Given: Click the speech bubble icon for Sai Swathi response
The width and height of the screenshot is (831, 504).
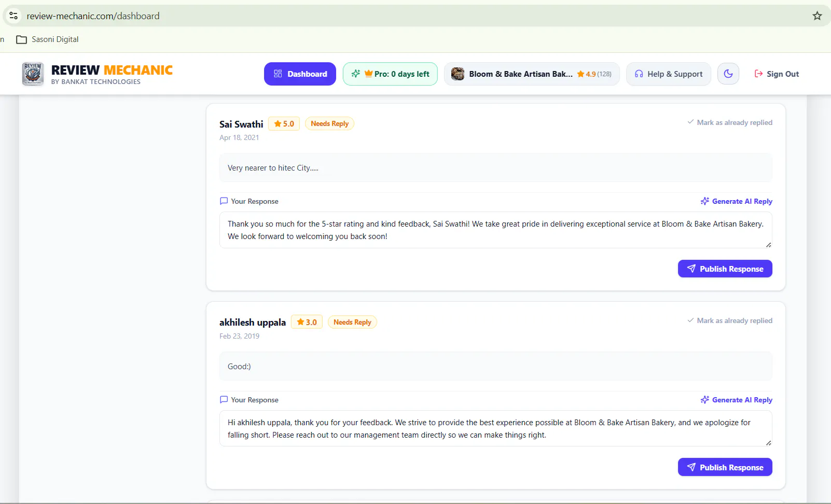Looking at the screenshot, I should click(224, 201).
